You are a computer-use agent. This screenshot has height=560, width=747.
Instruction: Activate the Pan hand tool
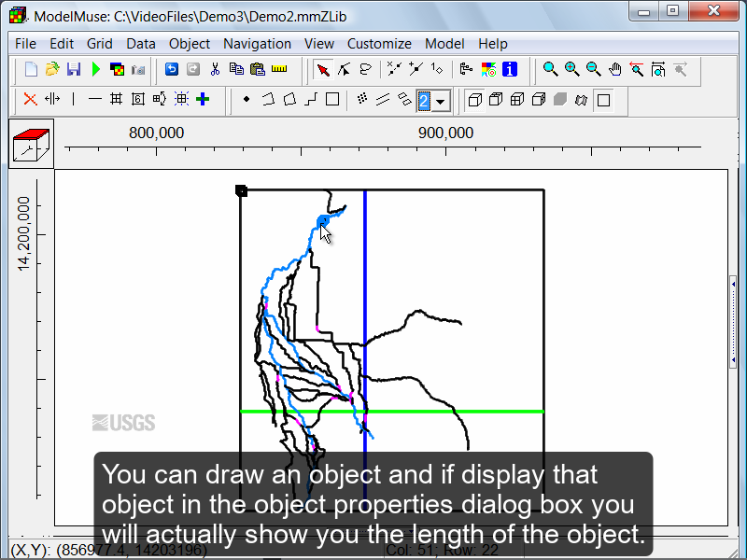click(615, 69)
